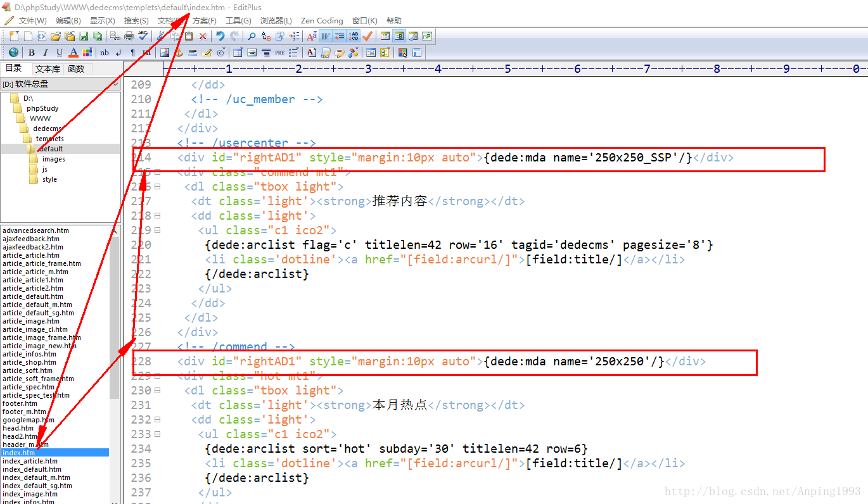The height and width of the screenshot is (504, 868).
Task: Open the drive selector combo box
Action: (x=60, y=84)
